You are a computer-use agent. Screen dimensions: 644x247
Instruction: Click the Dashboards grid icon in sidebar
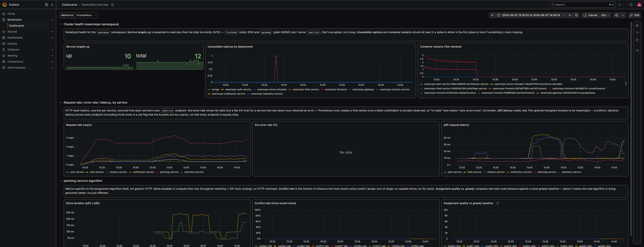pos(4,37)
